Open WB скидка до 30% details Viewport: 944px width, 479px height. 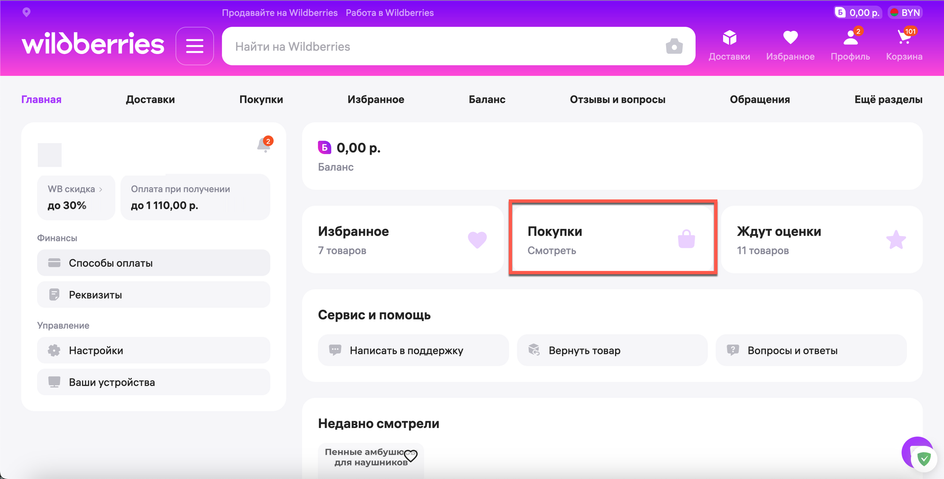click(76, 197)
